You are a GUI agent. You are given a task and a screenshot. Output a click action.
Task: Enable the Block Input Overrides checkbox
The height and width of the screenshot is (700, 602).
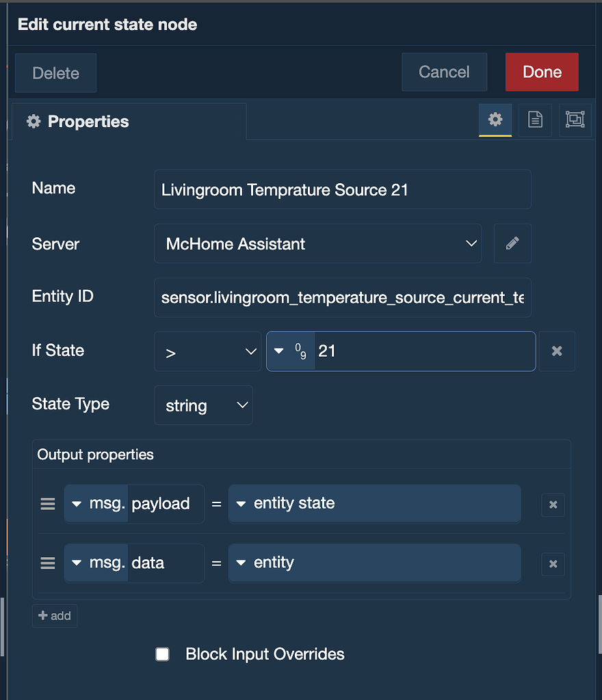(x=162, y=654)
